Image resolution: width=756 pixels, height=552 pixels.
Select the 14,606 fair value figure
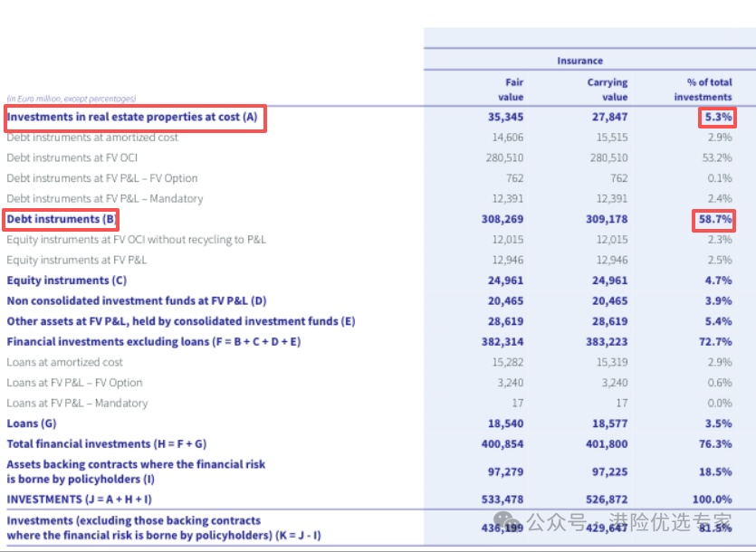(508, 138)
